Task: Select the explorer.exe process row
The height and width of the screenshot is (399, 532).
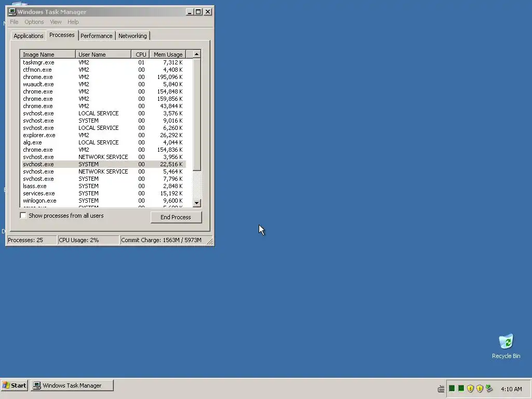Action: pyautogui.click(x=104, y=135)
